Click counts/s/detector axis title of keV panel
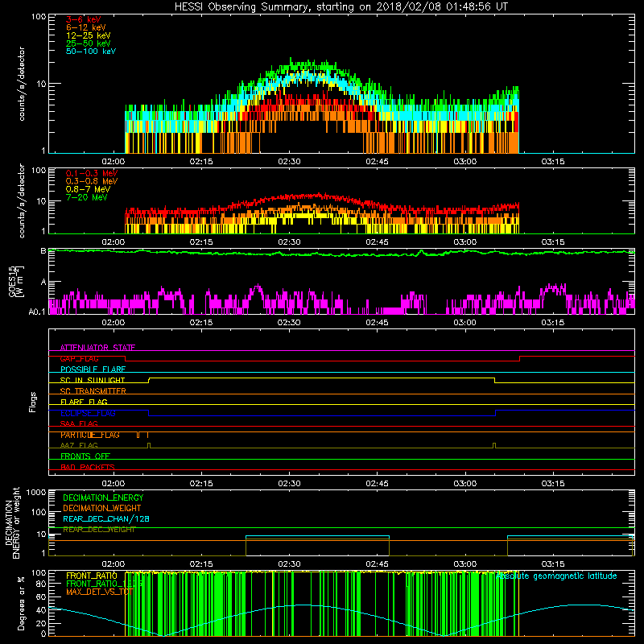644x644 pixels. 21,84
